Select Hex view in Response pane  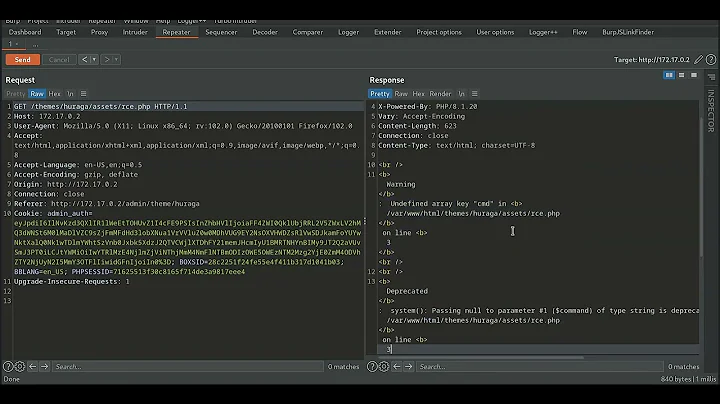pyautogui.click(x=418, y=94)
